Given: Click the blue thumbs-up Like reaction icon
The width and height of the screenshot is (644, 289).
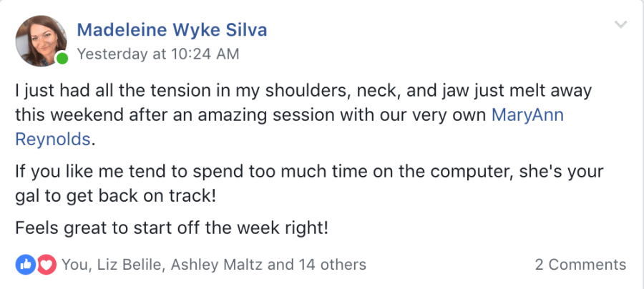Looking at the screenshot, I should tap(24, 265).
